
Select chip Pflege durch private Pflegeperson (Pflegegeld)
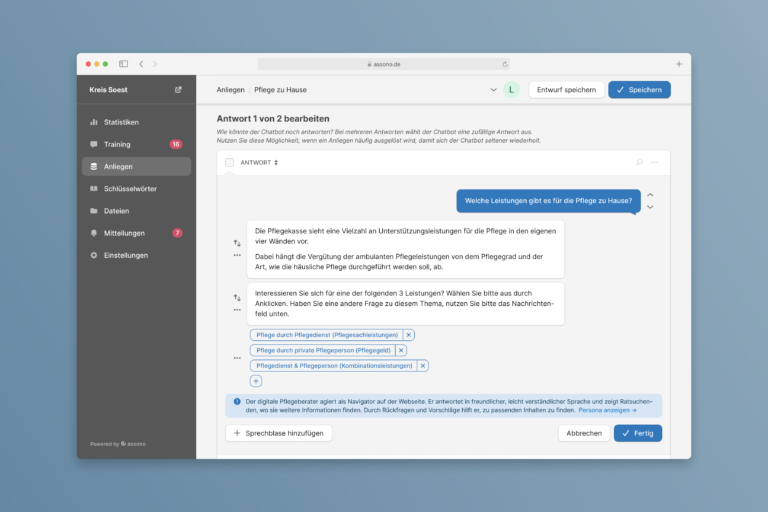pos(323,350)
